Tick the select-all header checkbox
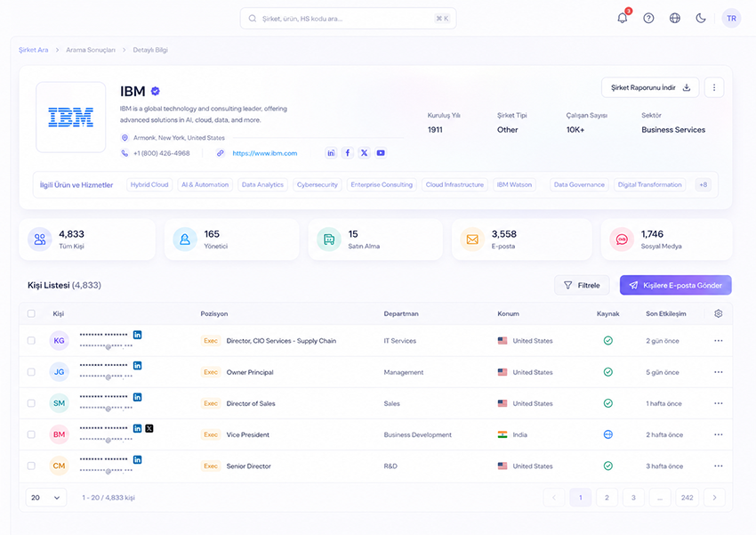 pos(31,313)
